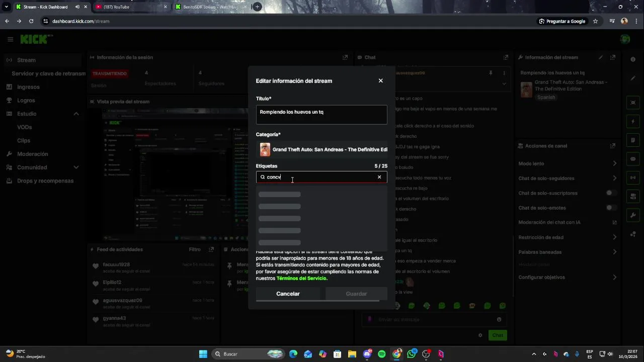Bookmark this page with the star icon
This screenshot has width=644, height=362.
595,21
